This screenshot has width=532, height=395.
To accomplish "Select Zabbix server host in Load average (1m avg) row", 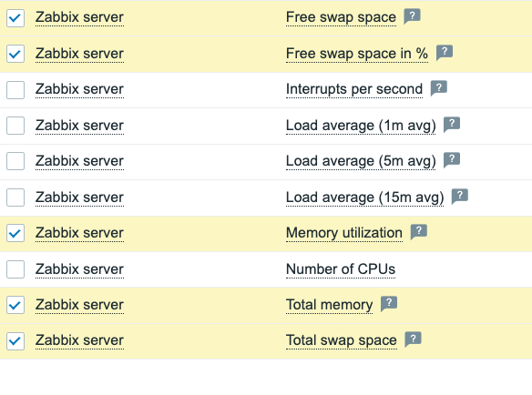I will [79, 126].
